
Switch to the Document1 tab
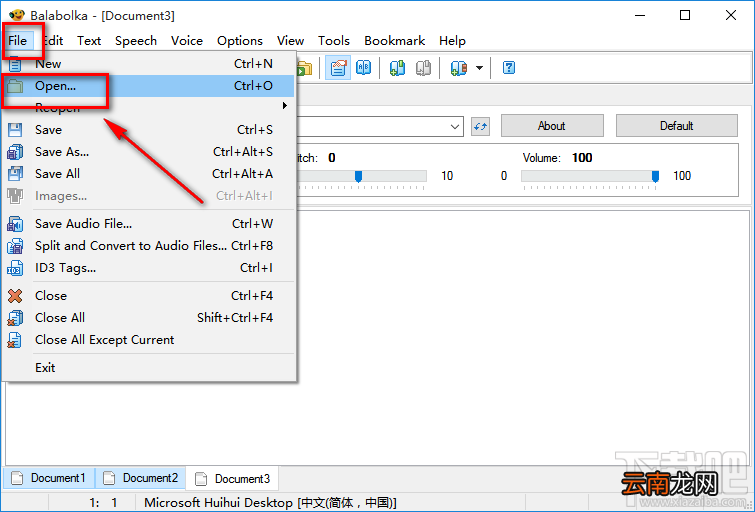pyautogui.click(x=50, y=478)
